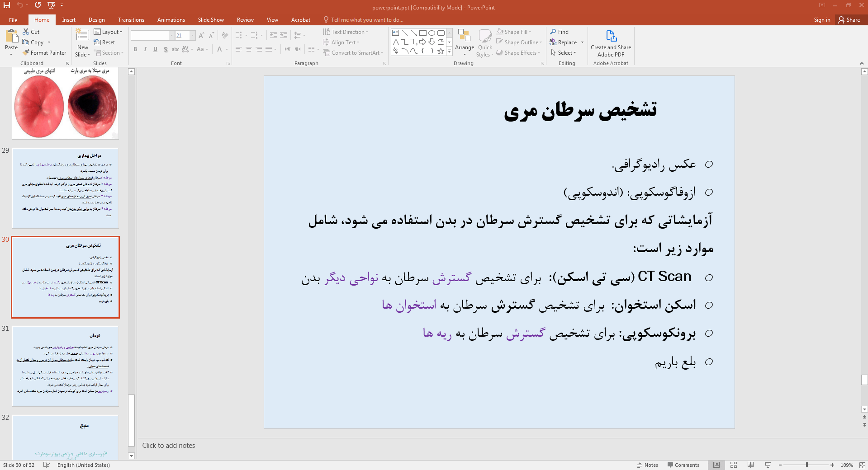Click the zoom in plus button
Viewport: 868px width, 470px height.
click(x=832, y=465)
